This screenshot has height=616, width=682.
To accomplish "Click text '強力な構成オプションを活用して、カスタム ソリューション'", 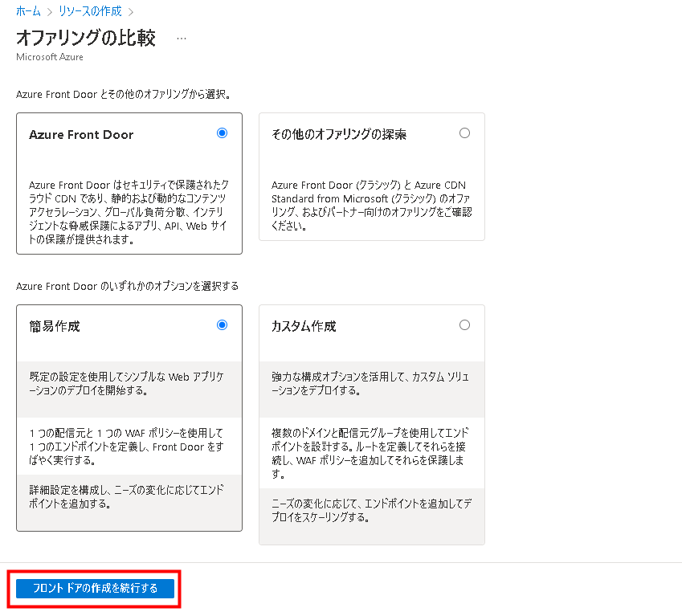I will tap(370, 383).
